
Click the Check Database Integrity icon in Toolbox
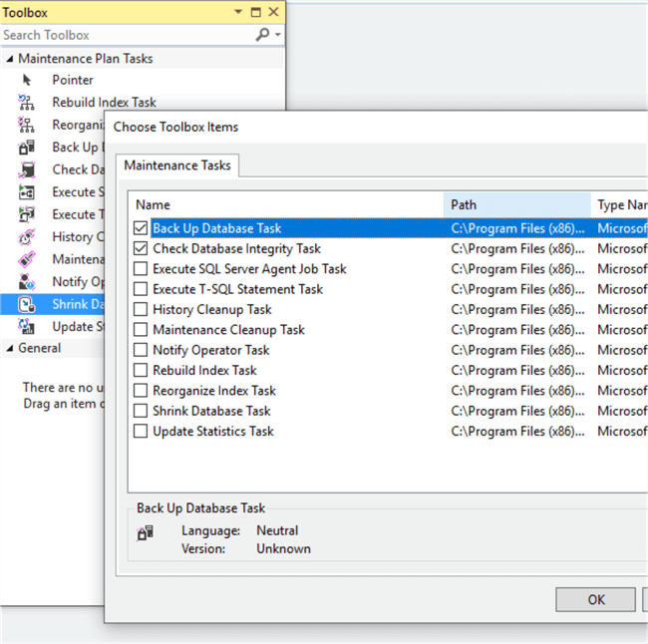tap(27, 169)
